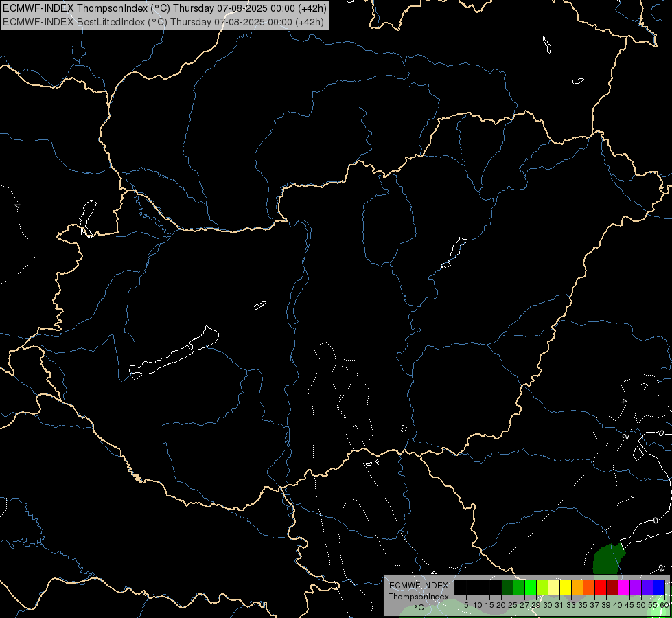
Task: Click the legend scale value 60
Action: tap(664, 605)
